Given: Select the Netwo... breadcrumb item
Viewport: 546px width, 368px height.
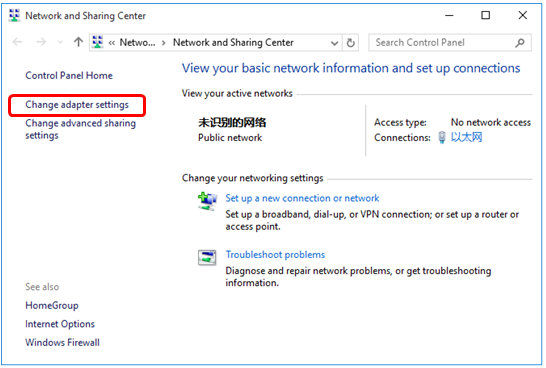Looking at the screenshot, I should 137,42.
